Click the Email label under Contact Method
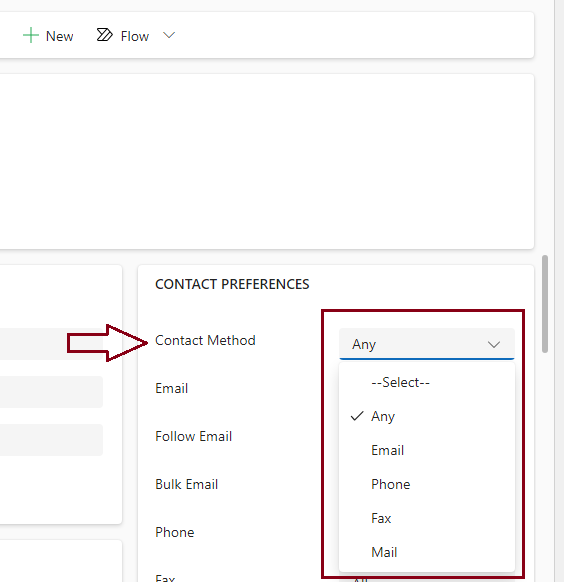564x582 pixels. tap(171, 388)
